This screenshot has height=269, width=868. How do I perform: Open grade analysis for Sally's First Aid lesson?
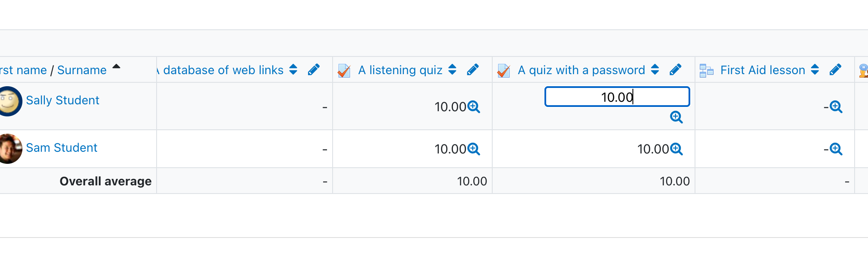click(836, 106)
